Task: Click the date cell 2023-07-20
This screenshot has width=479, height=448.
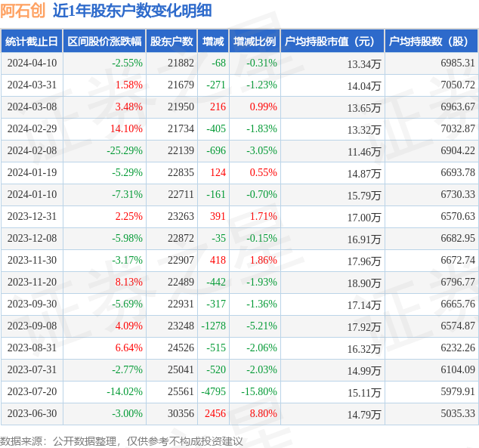Action: point(32,391)
